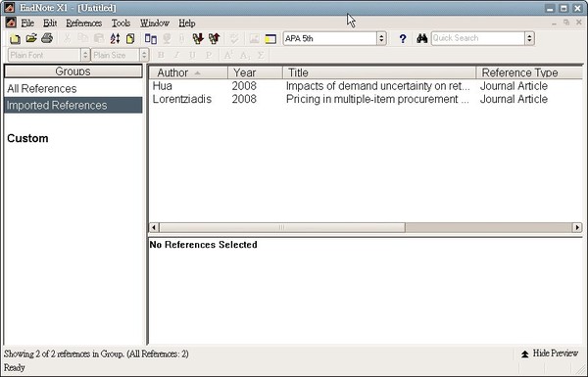The image size is (588, 377).
Task: Click title 'Pricing in multiple-item procurement ...'
Action: [377, 99]
